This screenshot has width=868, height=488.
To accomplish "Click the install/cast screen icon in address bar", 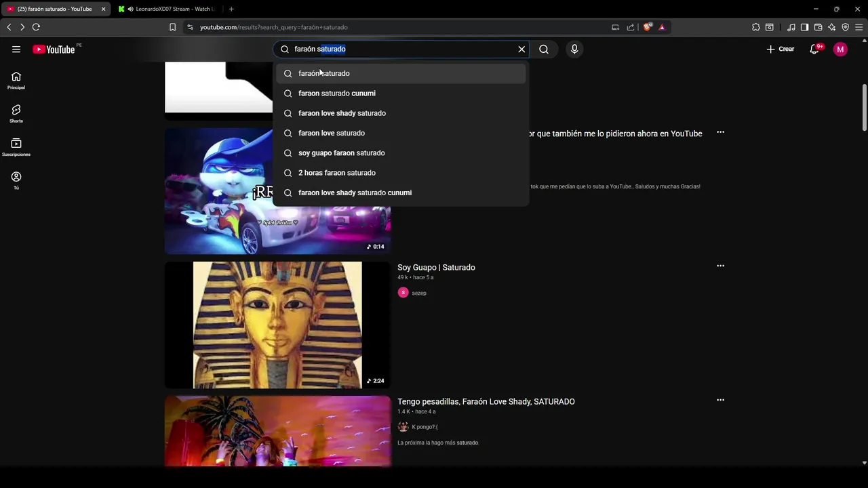I will pyautogui.click(x=615, y=27).
